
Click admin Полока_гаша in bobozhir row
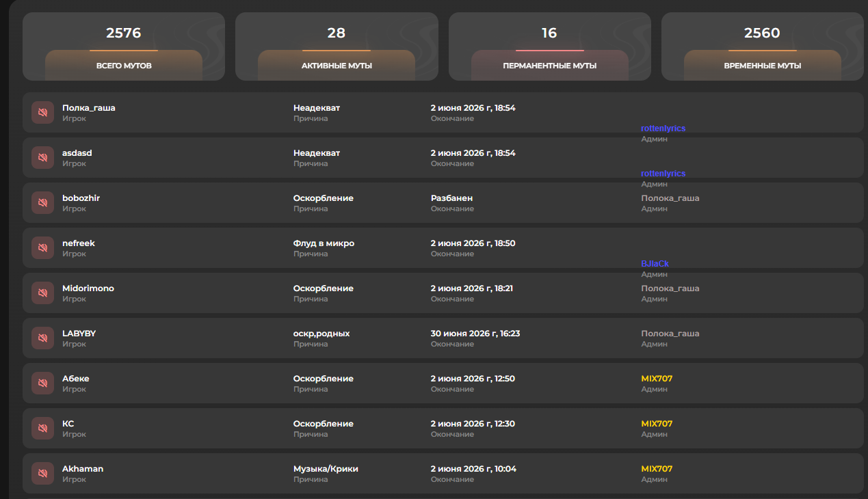point(670,198)
